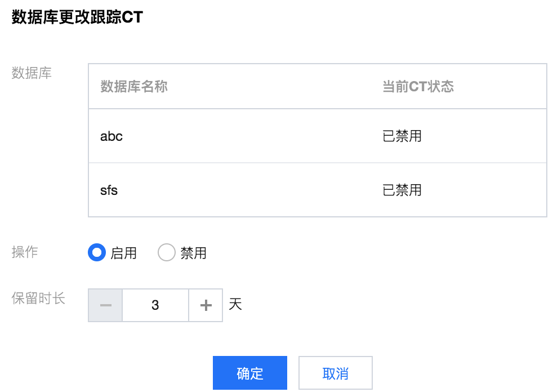Click the minus icon to decrease retention days
This screenshot has width=553, height=392.
105,305
